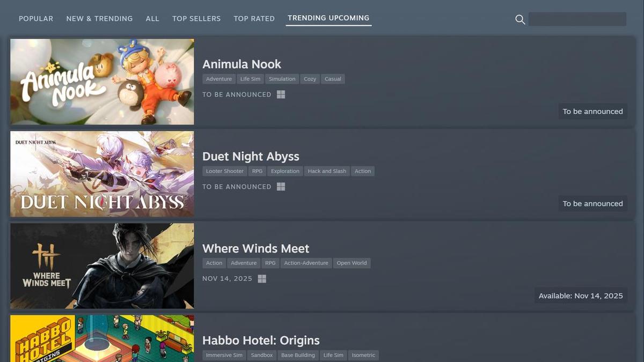
Task: Select the Base Building tag
Action: pos(298,355)
